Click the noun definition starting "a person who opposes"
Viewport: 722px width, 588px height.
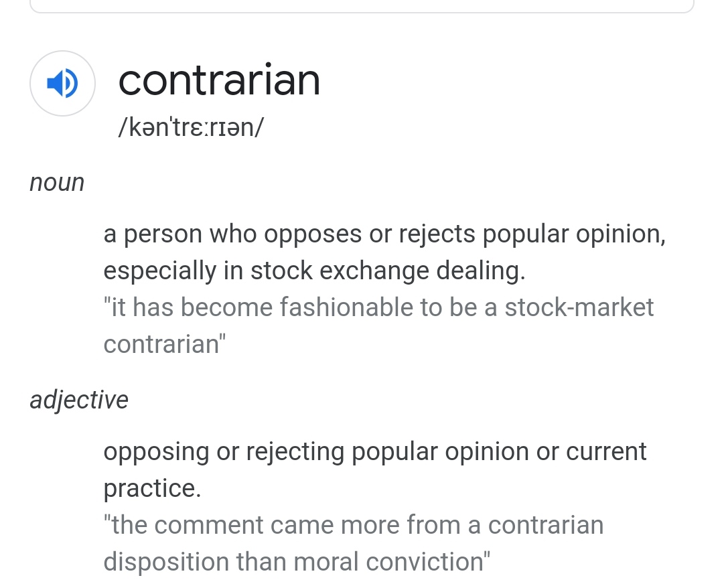click(x=384, y=252)
